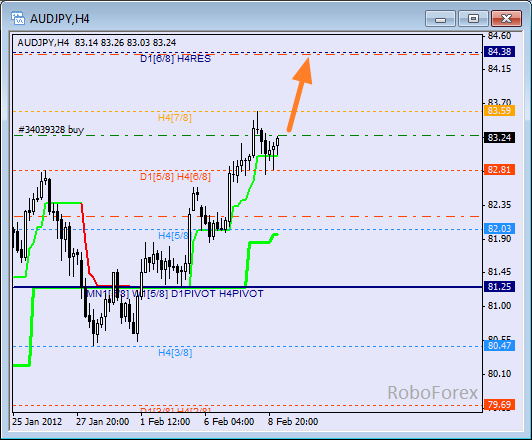532x440 pixels.
Task: Click the D1[5/8] H4[6/8] level label
Action: point(175,177)
